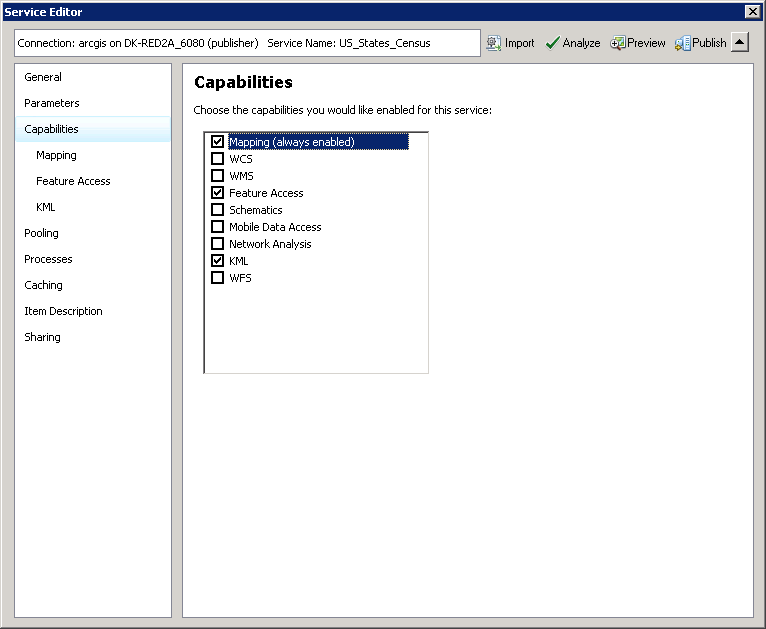The height and width of the screenshot is (629, 766).
Task: Select Capabilities in the left pane
Action: [x=93, y=129]
